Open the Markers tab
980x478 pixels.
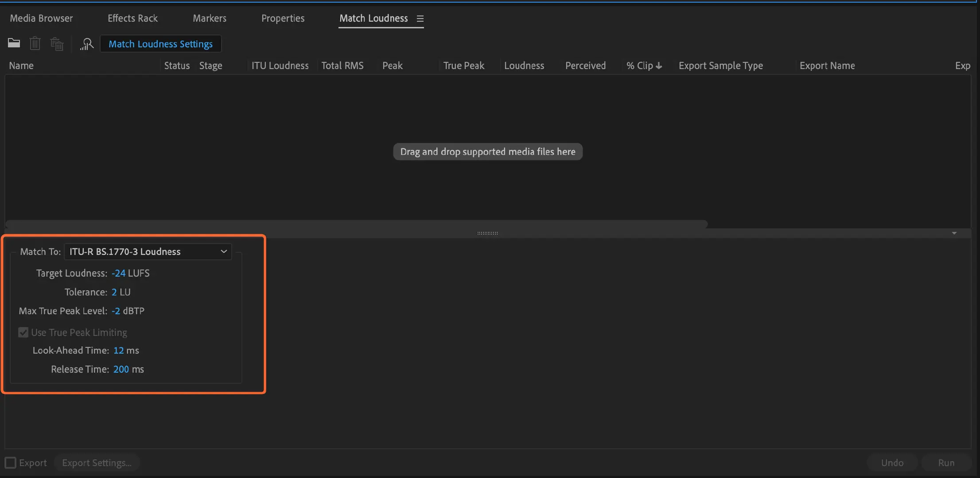pyautogui.click(x=209, y=18)
